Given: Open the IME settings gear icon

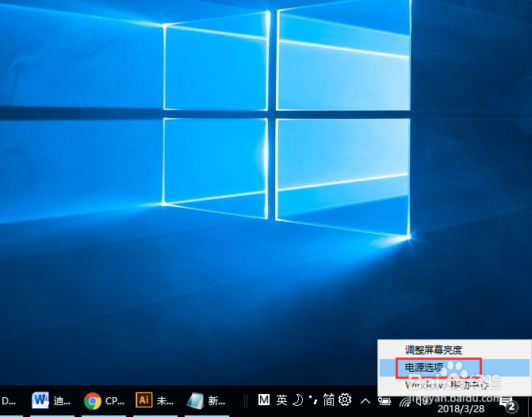Looking at the screenshot, I should pyautogui.click(x=345, y=400).
